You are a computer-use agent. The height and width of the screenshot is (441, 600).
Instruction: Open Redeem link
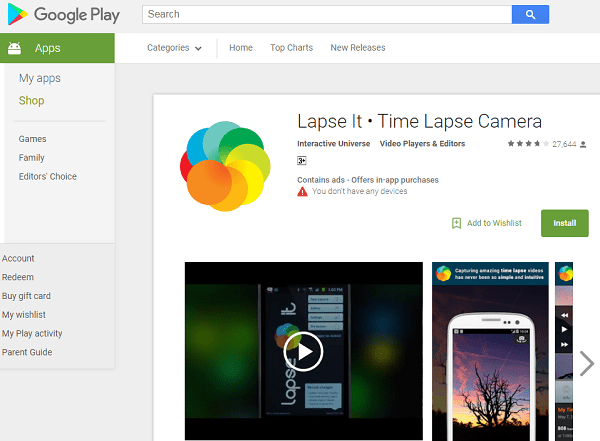click(x=18, y=277)
